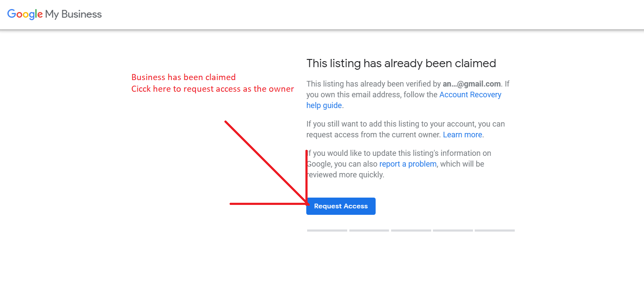Open the report a problem link
Image resolution: width=644 pixels, height=288 pixels.
(x=408, y=164)
